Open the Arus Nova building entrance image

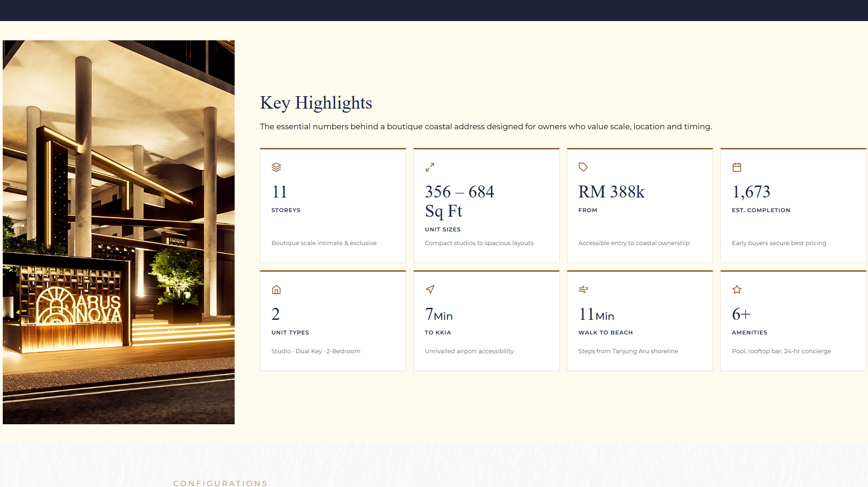(119, 232)
